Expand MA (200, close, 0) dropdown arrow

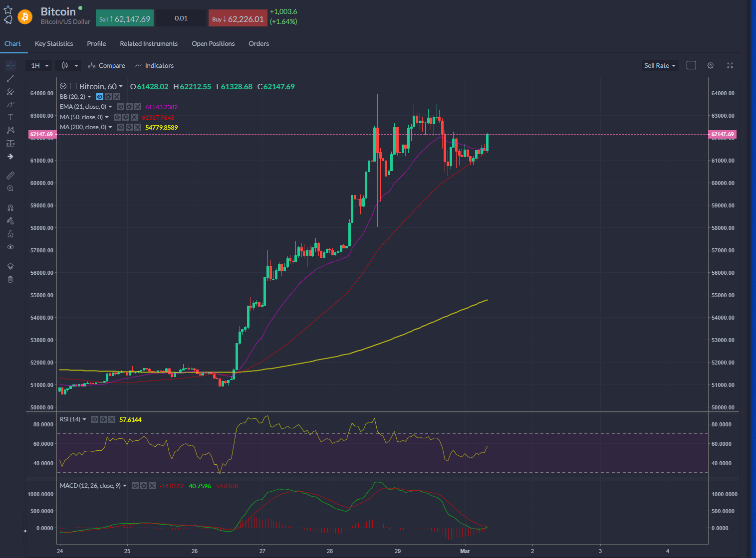[110, 127]
